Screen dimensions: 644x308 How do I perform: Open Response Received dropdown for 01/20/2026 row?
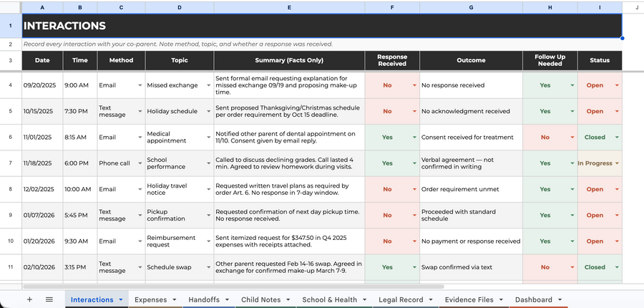point(414,241)
